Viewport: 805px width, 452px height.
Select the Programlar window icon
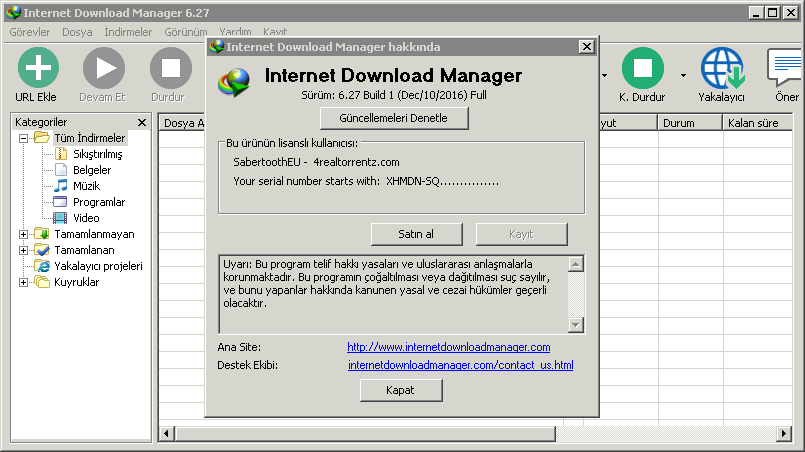tap(61, 202)
